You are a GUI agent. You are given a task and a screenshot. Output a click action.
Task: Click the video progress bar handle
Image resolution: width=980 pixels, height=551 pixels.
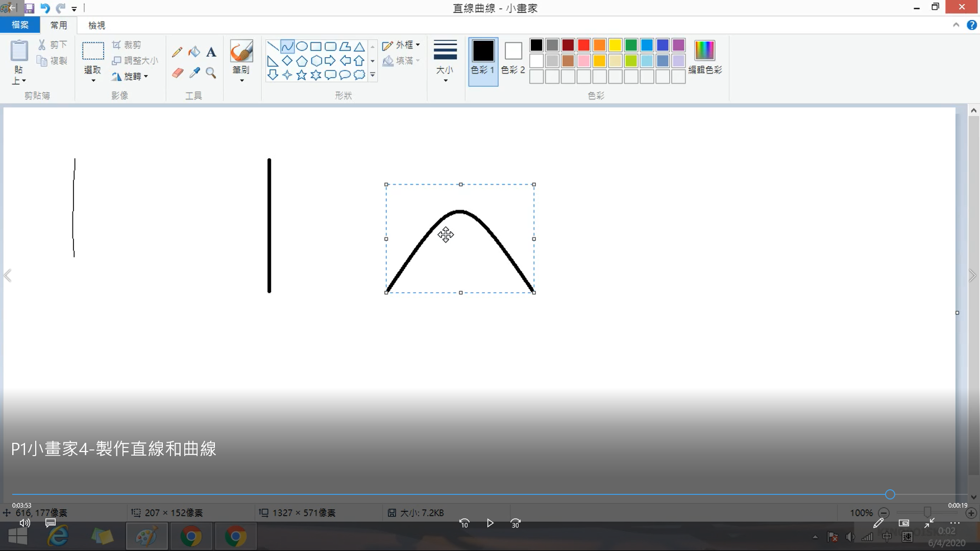(890, 494)
